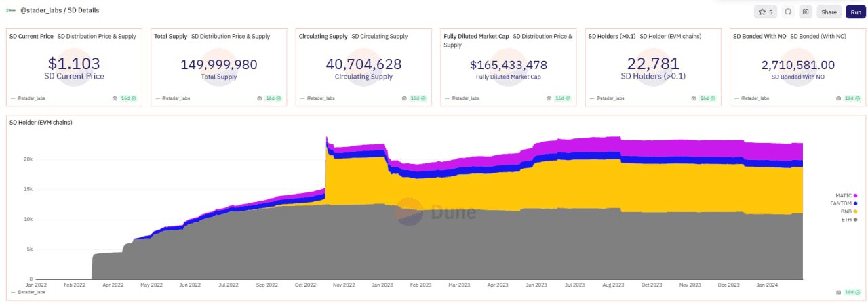This screenshot has width=868, height=307.
Task: Click 16d freshness badge on Fully Diluted Market Cap card
Action: click(x=563, y=98)
